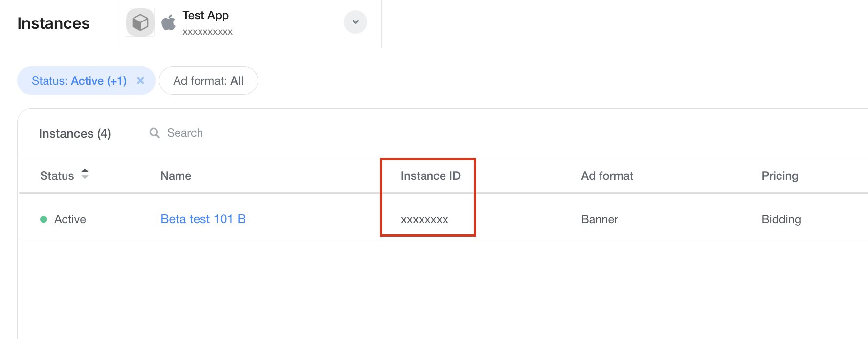Click the Ad format column header
Image resolution: width=868 pixels, height=339 pixels.
607,176
